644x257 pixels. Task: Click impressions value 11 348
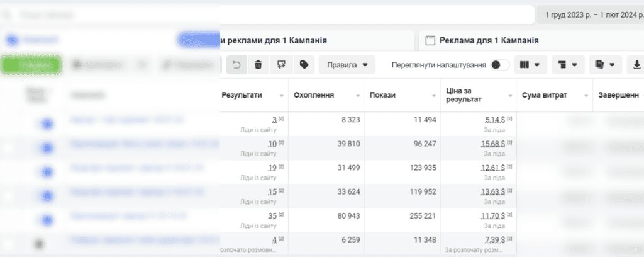(x=425, y=239)
